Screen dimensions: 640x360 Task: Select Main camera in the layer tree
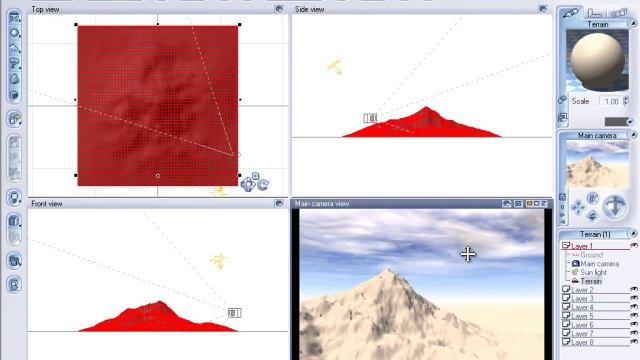[600, 264]
